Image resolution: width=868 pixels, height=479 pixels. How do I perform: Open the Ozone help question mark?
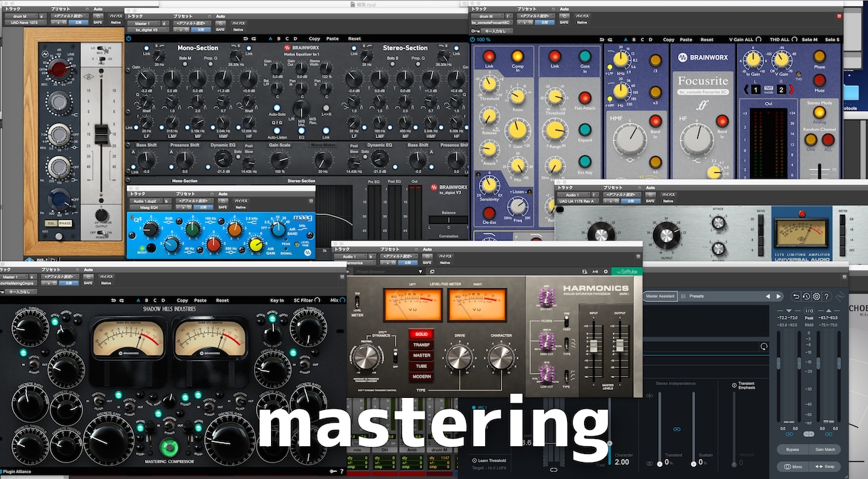coord(827,296)
